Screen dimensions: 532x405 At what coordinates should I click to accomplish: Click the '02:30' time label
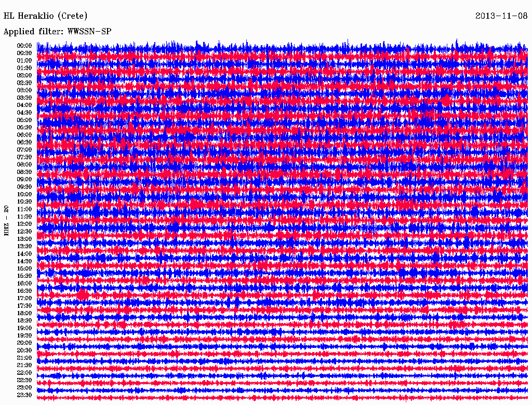pos(24,83)
